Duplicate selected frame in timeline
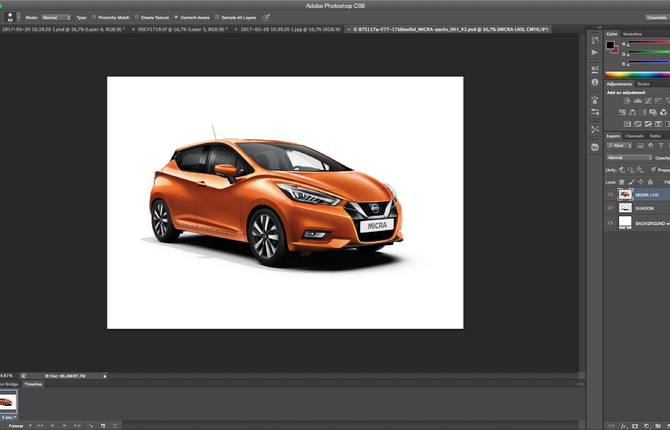The width and height of the screenshot is (670, 430). pos(103,426)
